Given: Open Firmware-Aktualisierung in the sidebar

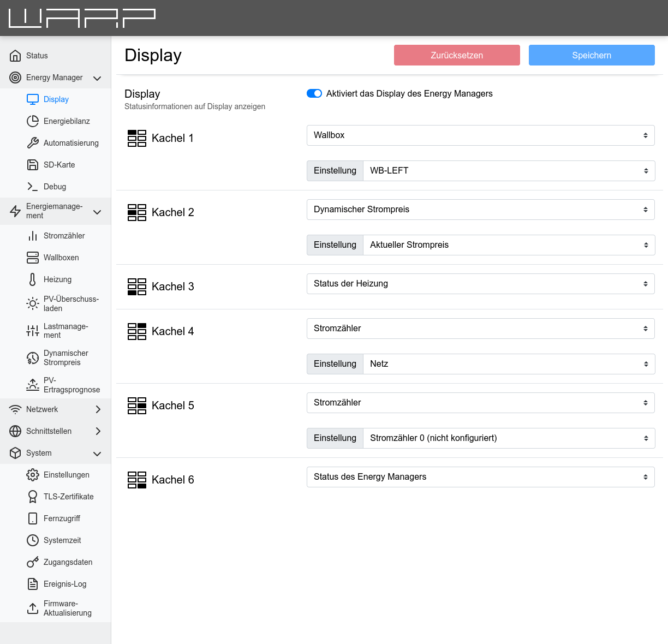Looking at the screenshot, I should [x=55, y=607].
